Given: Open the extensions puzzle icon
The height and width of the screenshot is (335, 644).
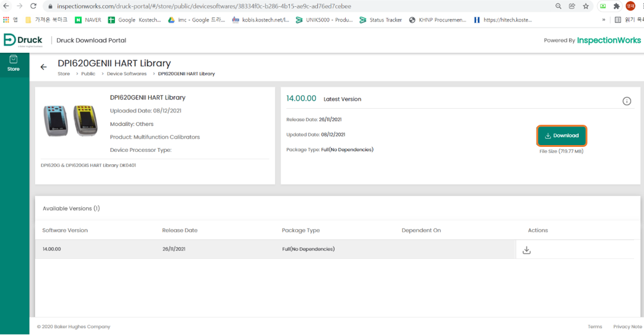Looking at the screenshot, I should point(616,6).
